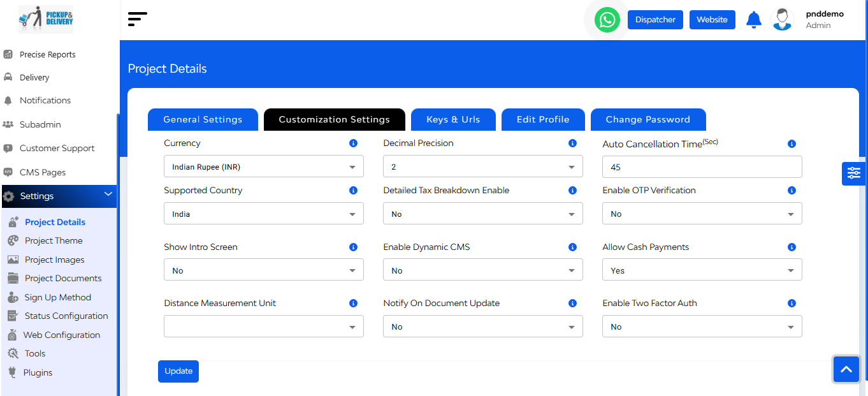The height and width of the screenshot is (396, 868).
Task: Open the notifications bell icon
Action: click(x=754, y=20)
